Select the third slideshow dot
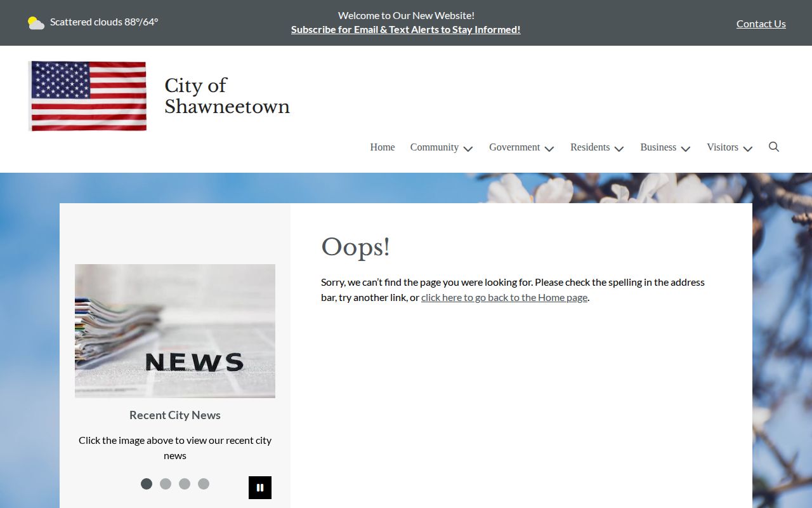Image resolution: width=812 pixels, height=508 pixels. coord(185,484)
